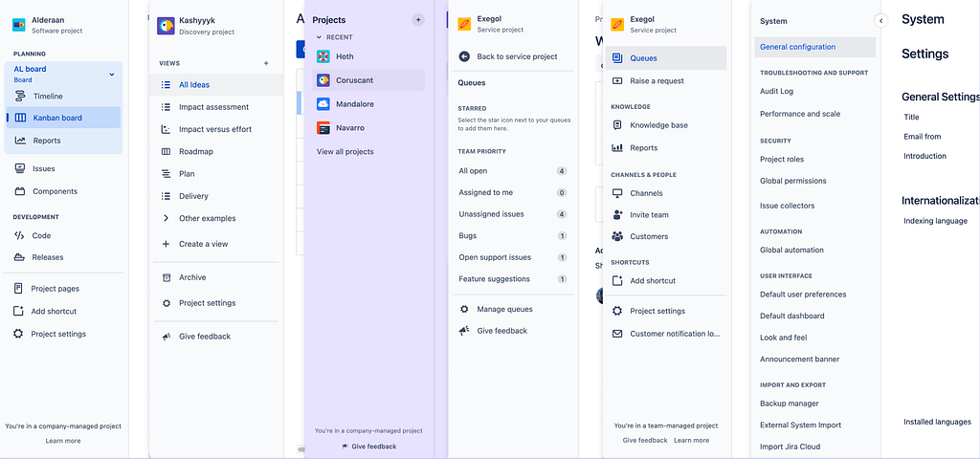
Task: Open the Plan view
Action: coord(187,174)
